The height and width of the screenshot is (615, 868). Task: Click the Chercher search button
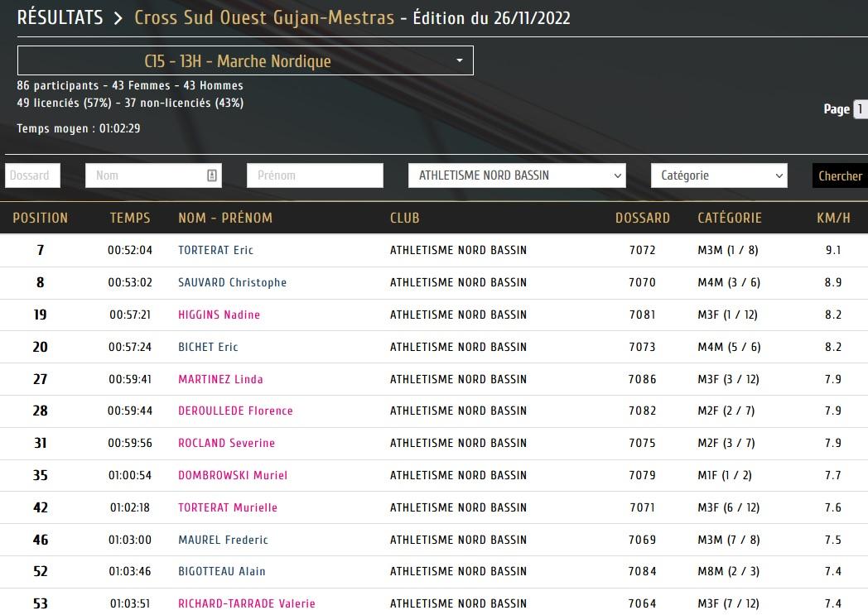(840, 175)
